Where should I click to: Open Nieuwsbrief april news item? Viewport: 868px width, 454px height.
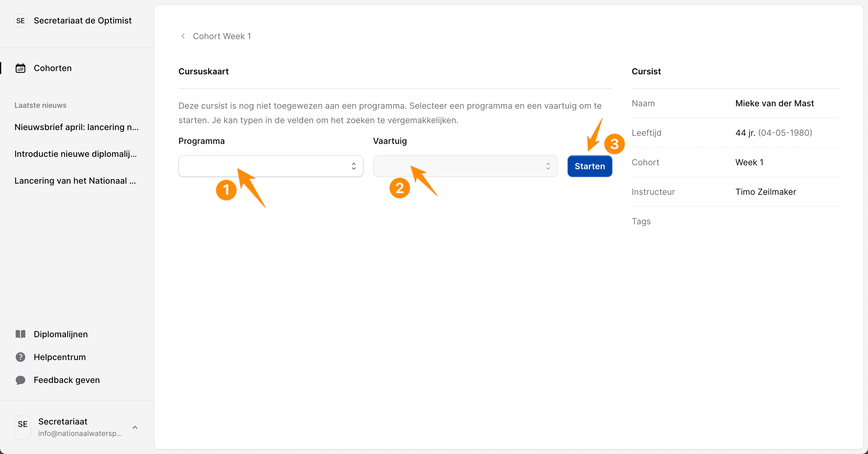click(77, 127)
